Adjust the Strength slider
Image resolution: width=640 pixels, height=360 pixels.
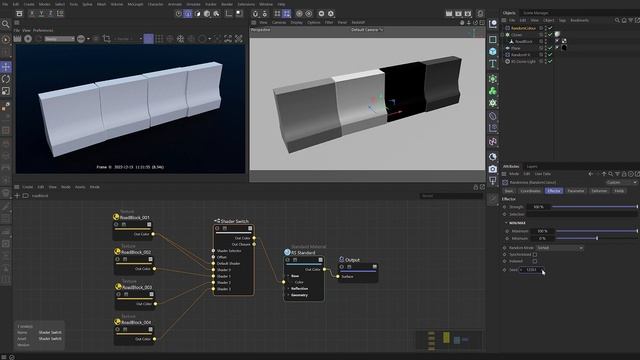[594, 207]
